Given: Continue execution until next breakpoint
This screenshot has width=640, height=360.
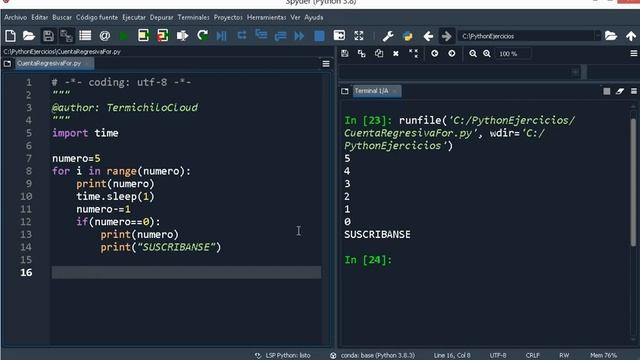Looking at the screenshot, I should 299,36.
